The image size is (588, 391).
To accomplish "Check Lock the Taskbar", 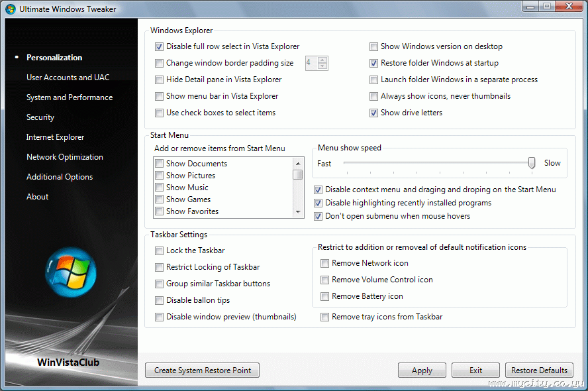I will point(159,251).
